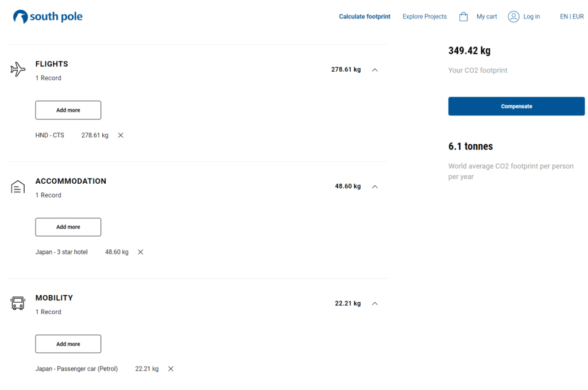Open My cart
588x390 pixels.
(486, 17)
